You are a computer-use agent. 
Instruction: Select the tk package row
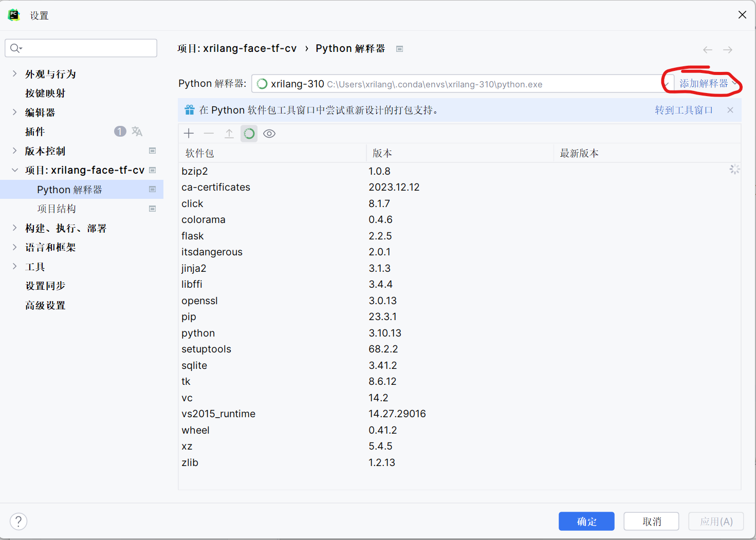pyautogui.click(x=459, y=381)
